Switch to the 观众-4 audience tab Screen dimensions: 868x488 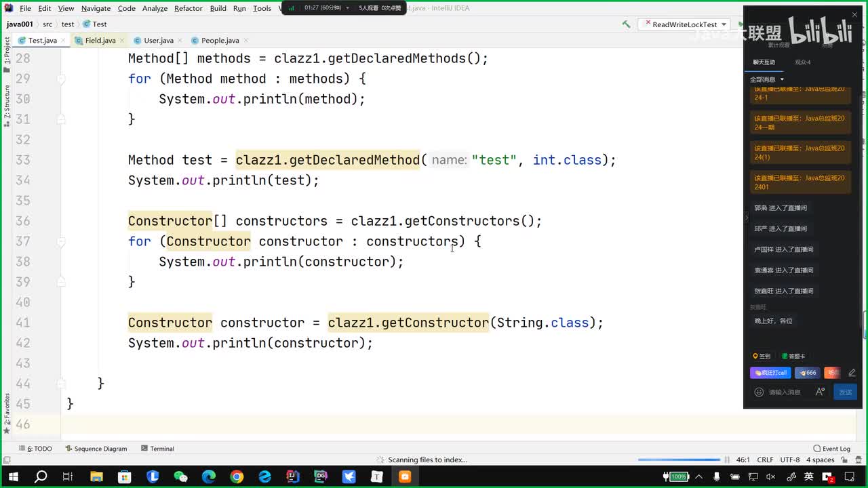803,62
